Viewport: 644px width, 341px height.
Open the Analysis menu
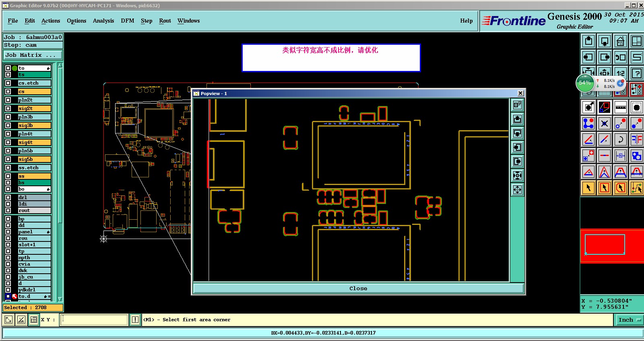coord(103,21)
